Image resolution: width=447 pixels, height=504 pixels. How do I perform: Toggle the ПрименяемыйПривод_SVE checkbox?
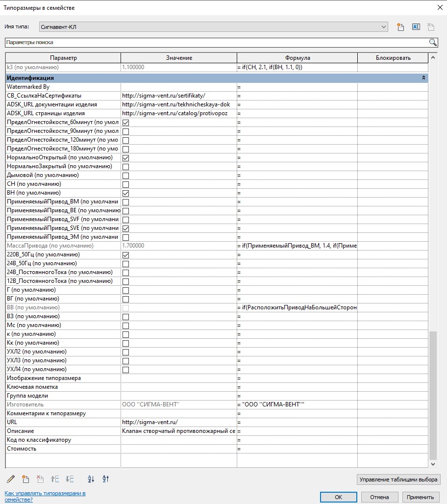[126, 228]
